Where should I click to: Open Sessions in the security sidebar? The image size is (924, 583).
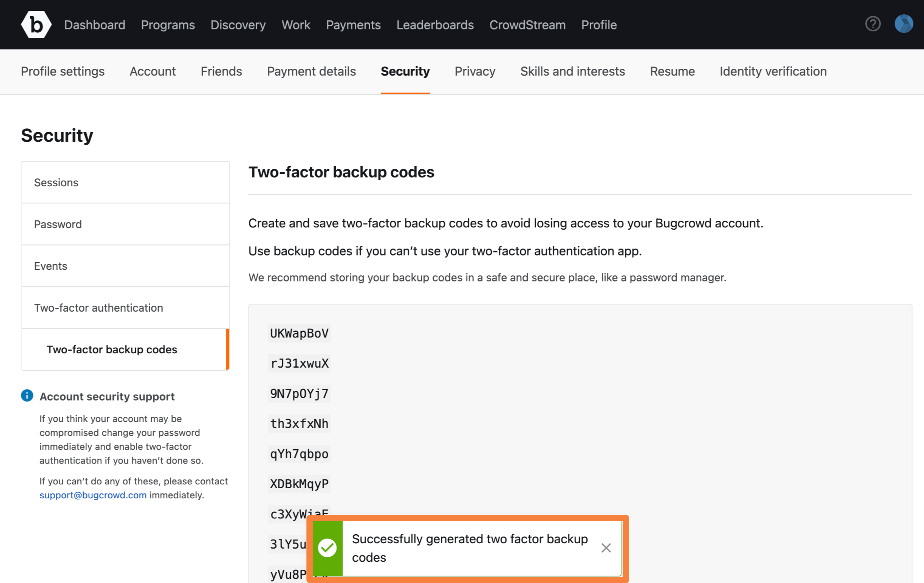[x=125, y=182]
